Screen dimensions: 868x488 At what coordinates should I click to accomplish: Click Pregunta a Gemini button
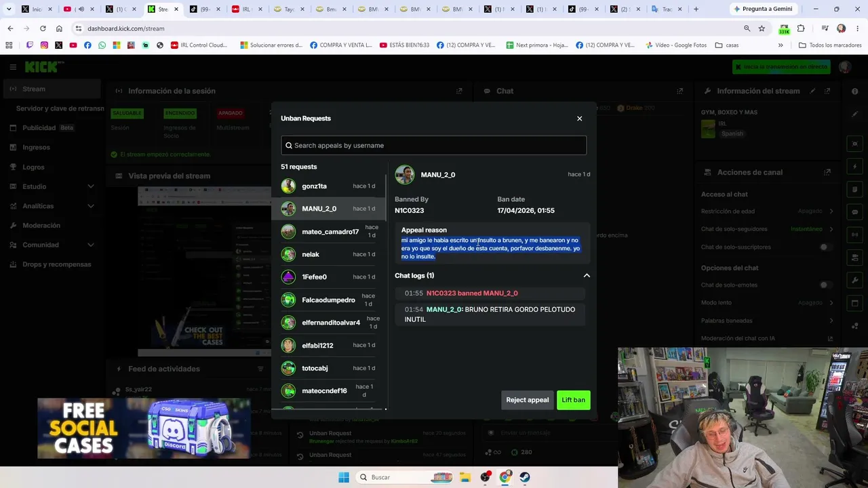coord(763,9)
